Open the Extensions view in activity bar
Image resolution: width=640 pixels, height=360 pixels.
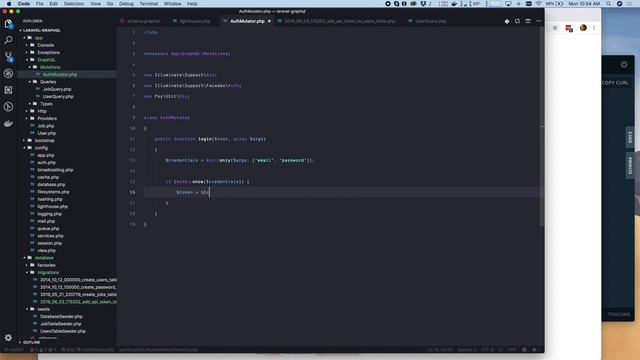tap(8, 90)
